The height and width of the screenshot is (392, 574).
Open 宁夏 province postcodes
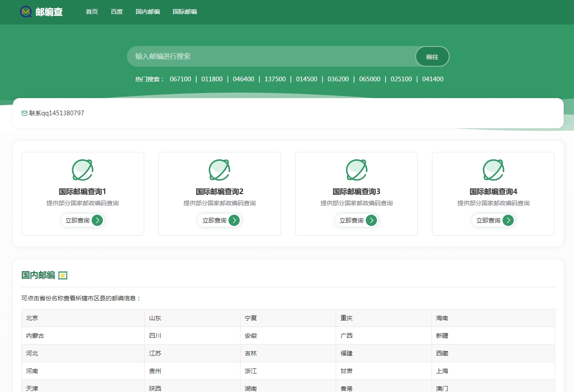251,318
